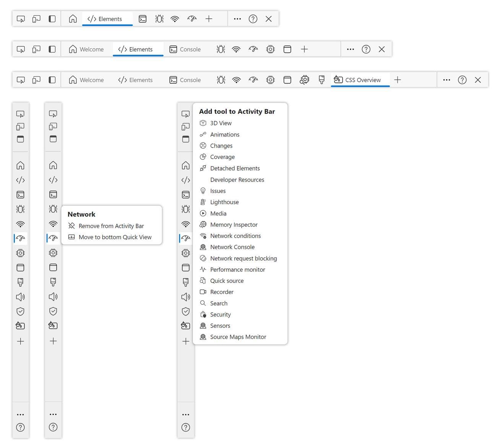Click the unpin icon beside Remove from Activity Bar
Image resolution: width=497 pixels, height=448 pixels.
(x=71, y=226)
